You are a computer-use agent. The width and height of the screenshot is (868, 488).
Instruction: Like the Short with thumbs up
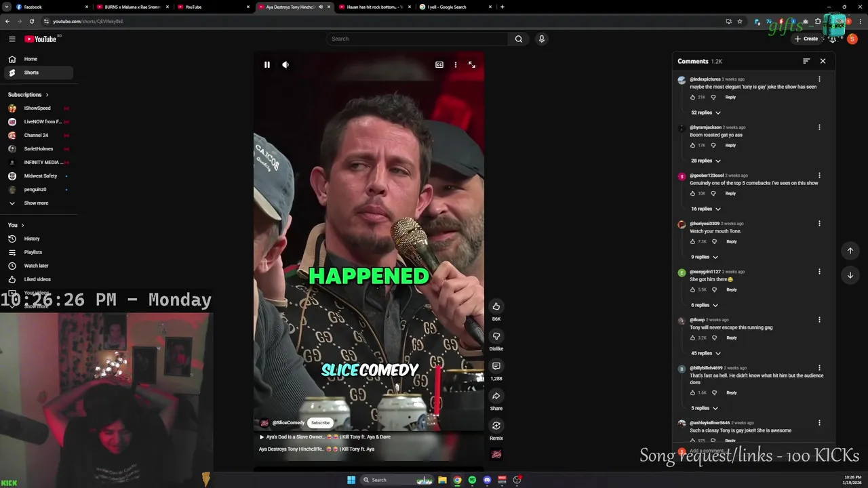pyautogui.click(x=496, y=306)
